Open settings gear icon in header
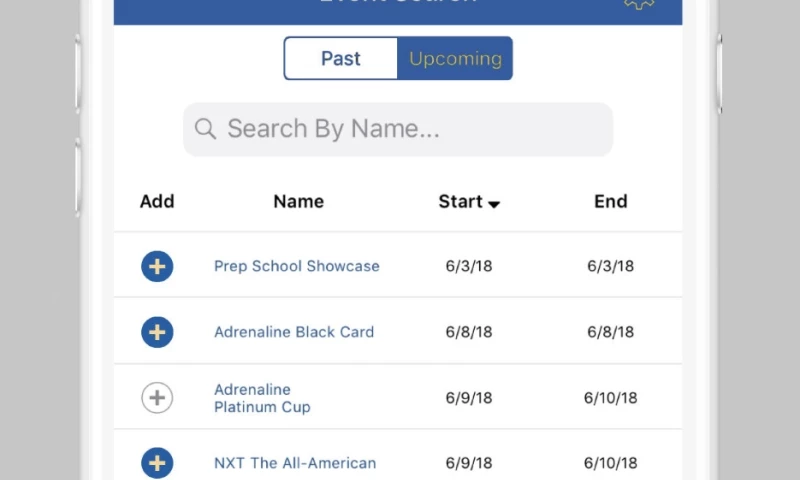The width and height of the screenshot is (800, 480). [x=639, y=4]
